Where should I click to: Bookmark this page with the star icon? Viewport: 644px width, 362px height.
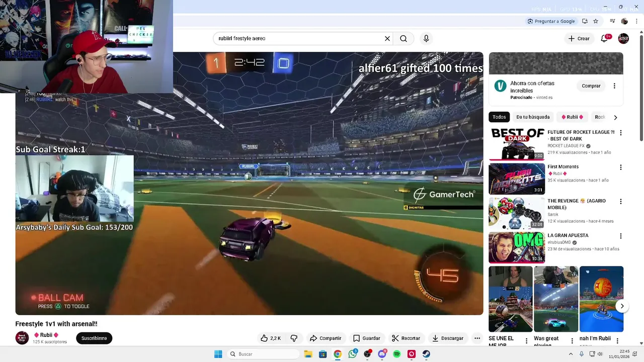pyautogui.click(x=596, y=21)
